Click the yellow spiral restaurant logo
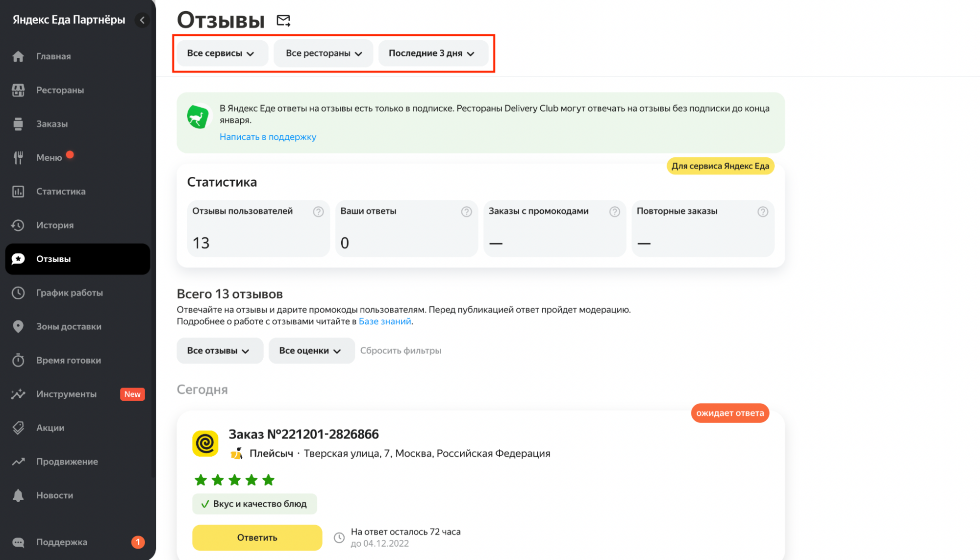This screenshot has height=560, width=980. (x=205, y=443)
